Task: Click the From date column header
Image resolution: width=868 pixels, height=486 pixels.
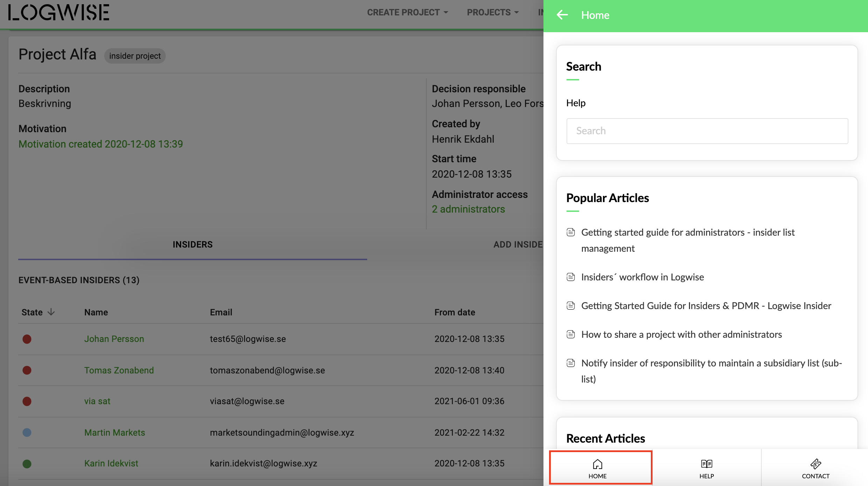Action: tap(455, 312)
